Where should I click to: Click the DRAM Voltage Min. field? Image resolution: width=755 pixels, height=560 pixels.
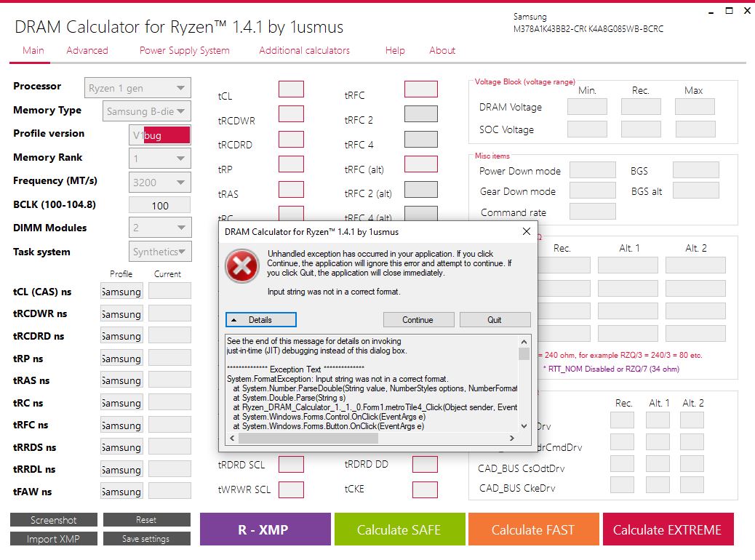(587, 106)
